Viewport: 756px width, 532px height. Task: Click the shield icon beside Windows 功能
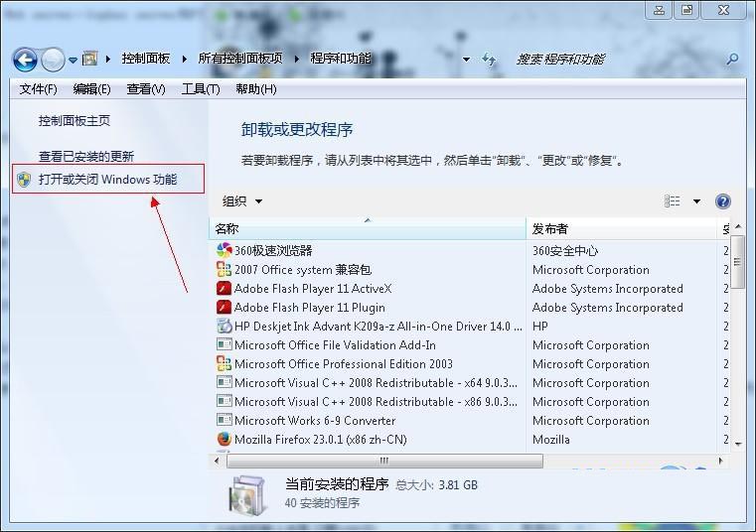[x=24, y=180]
